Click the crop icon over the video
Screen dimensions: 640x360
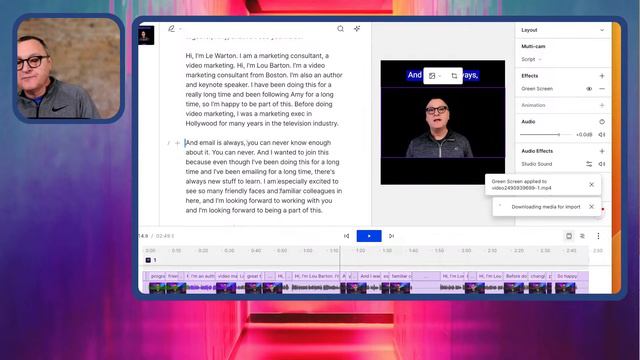click(x=454, y=76)
